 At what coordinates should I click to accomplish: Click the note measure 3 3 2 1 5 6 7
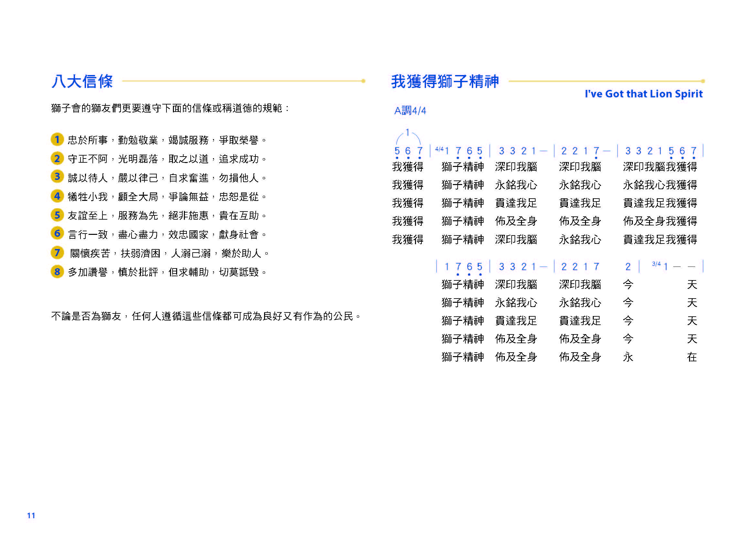pyautogui.click(x=661, y=152)
